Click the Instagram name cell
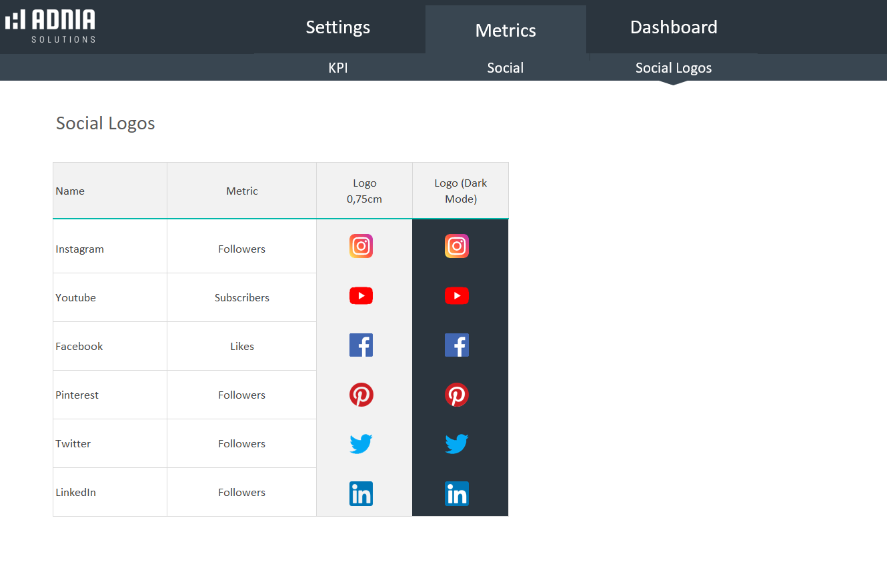 coord(80,249)
